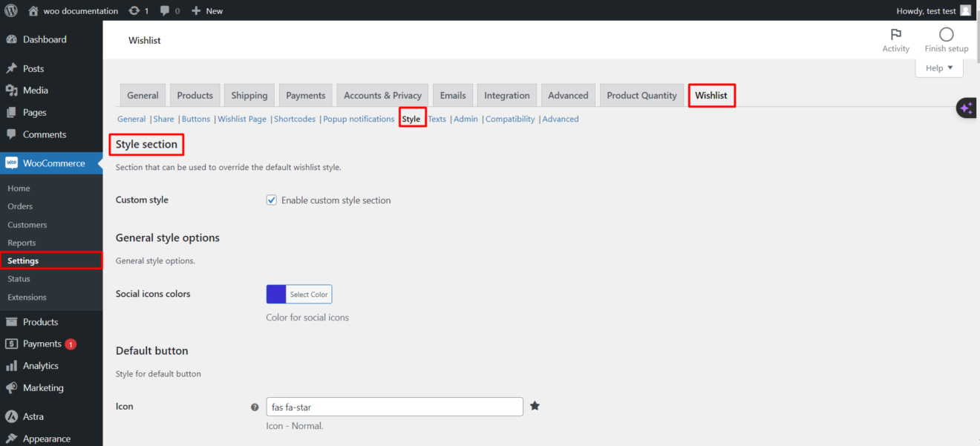Open the Analytics sidebar icon
The width and height of the screenshot is (980, 446).
pyautogui.click(x=13, y=365)
